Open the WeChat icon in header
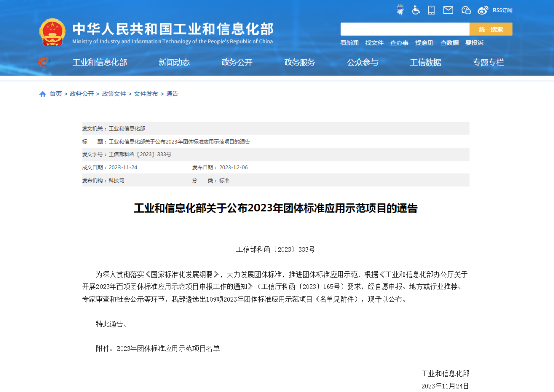 tap(466, 10)
